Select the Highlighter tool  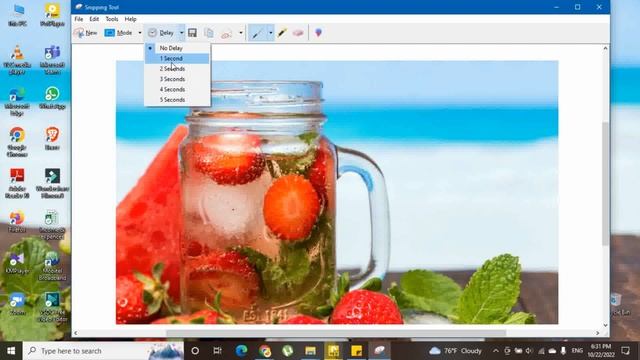282,33
